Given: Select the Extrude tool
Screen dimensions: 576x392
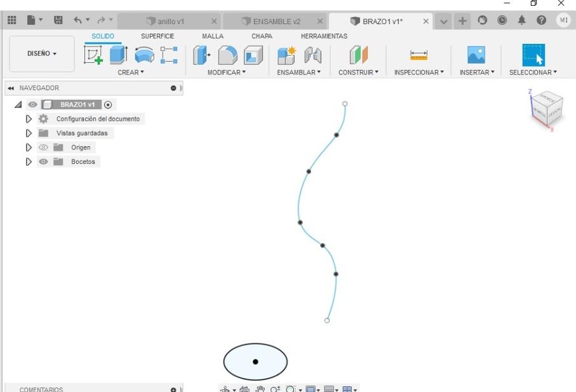Looking at the screenshot, I should (x=119, y=55).
